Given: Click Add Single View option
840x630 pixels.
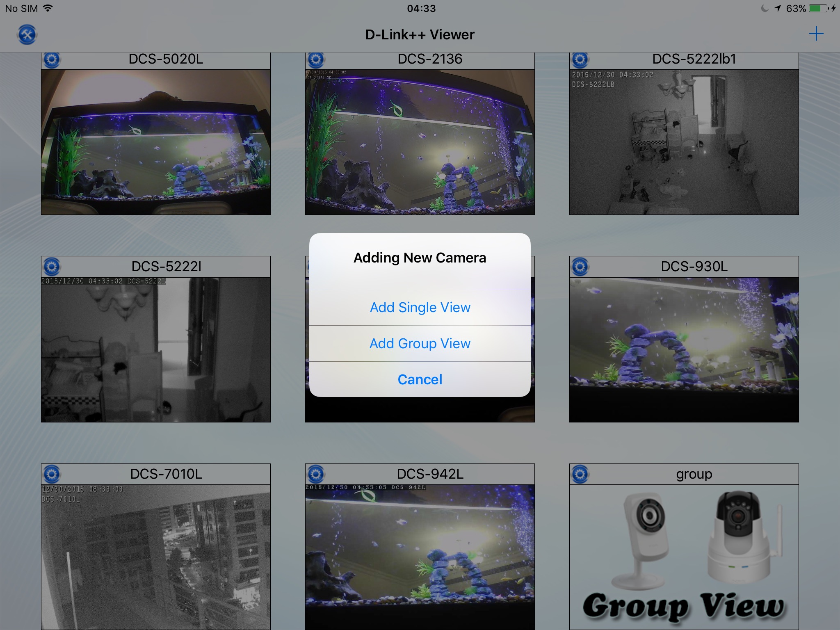Looking at the screenshot, I should click(419, 306).
